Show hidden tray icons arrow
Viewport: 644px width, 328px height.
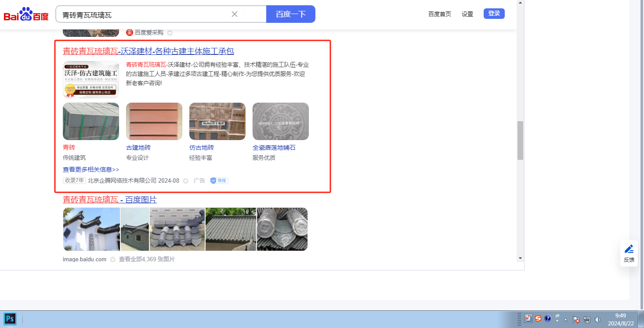[x=566, y=319]
